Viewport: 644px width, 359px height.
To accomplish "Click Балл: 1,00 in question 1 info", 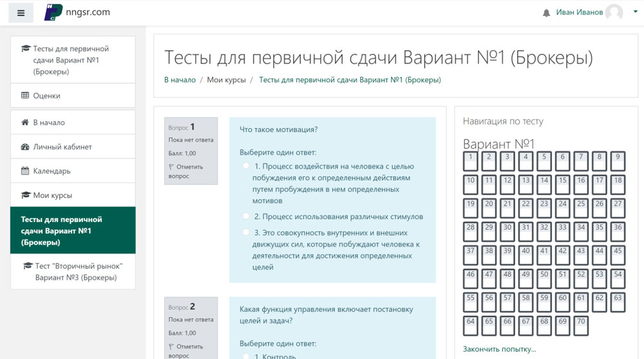I will point(182,153).
